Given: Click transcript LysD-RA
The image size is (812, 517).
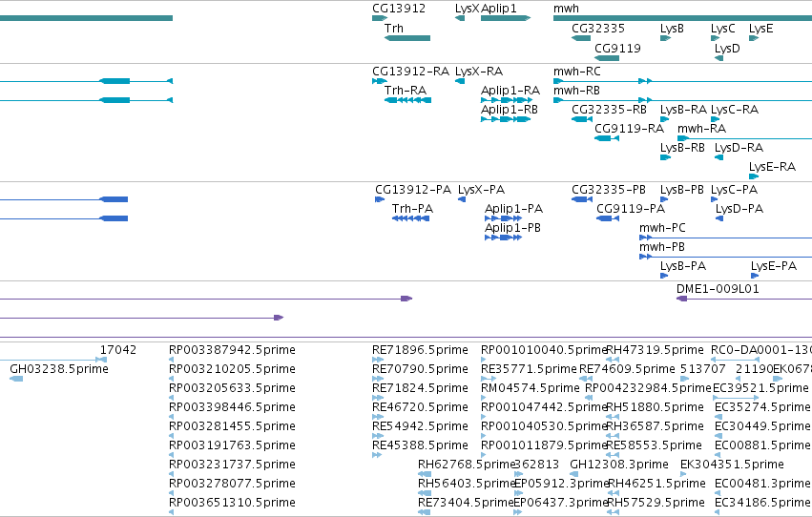Looking at the screenshot, I should (x=739, y=148).
